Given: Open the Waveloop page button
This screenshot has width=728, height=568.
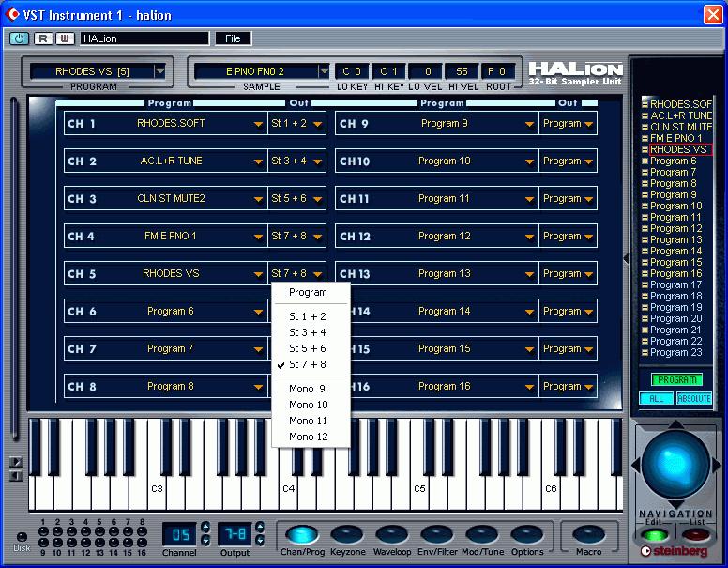Looking at the screenshot, I should click(392, 534).
